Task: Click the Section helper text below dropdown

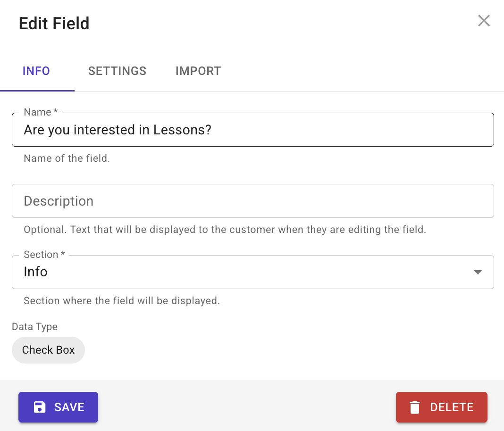Action: [x=122, y=301]
